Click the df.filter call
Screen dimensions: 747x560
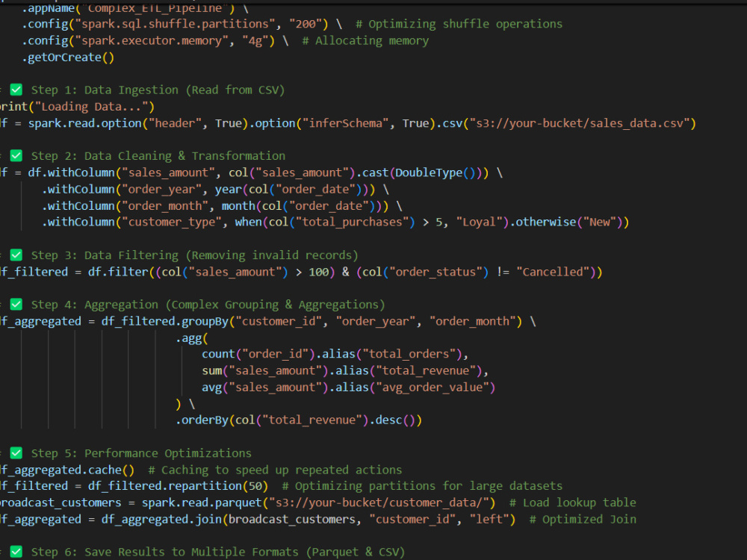[118, 272]
